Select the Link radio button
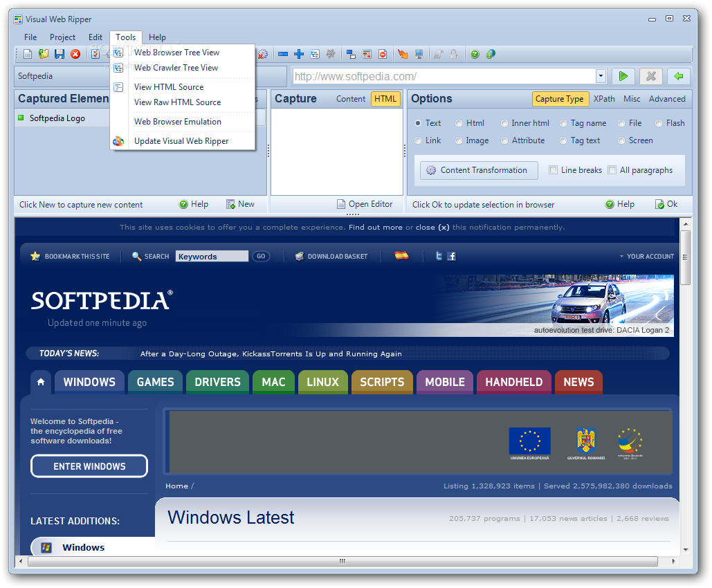 [418, 140]
